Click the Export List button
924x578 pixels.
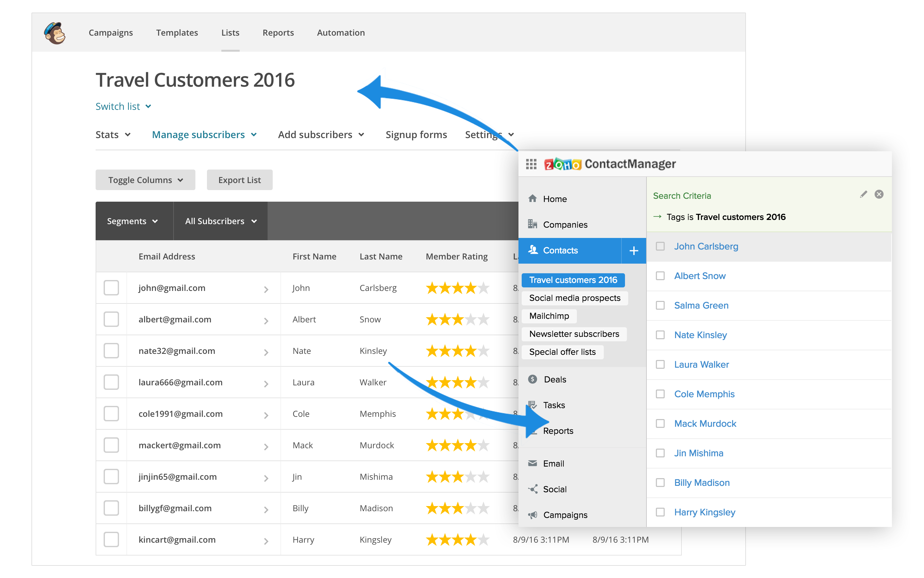239,180
